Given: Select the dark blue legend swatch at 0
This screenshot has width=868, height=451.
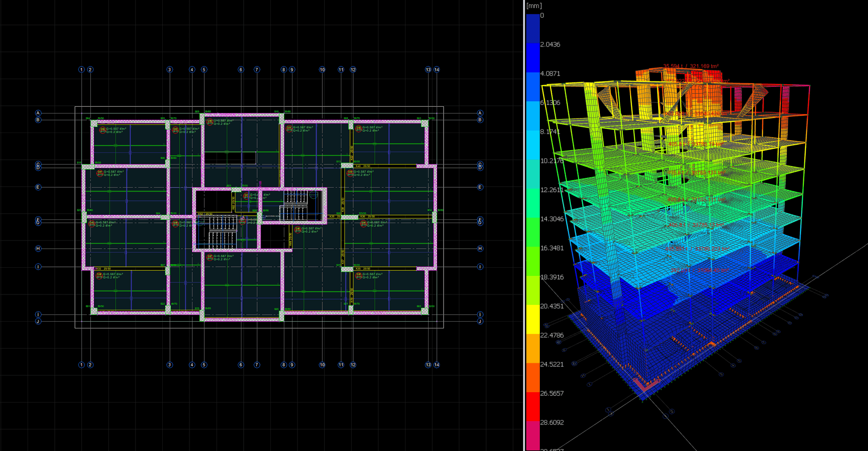Looking at the screenshot, I should [x=533, y=29].
